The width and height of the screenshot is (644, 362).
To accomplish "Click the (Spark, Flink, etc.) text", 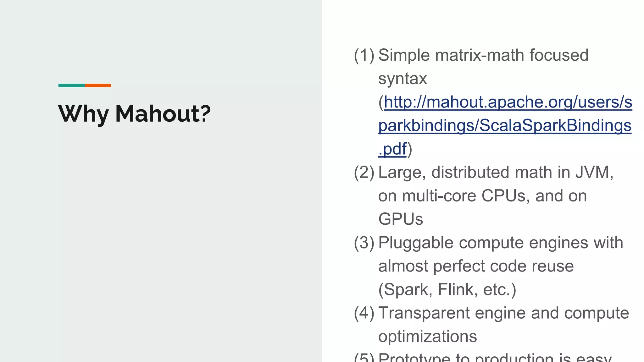I will click(447, 290).
